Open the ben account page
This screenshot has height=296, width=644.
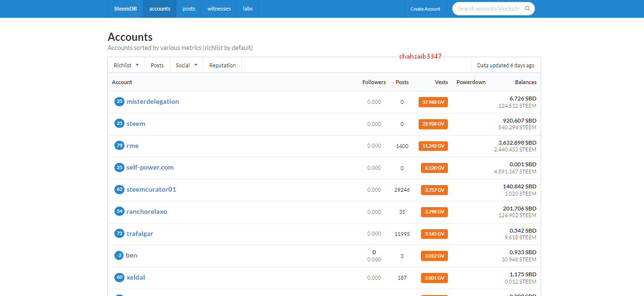pyautogui.click(x=132, y=256)
